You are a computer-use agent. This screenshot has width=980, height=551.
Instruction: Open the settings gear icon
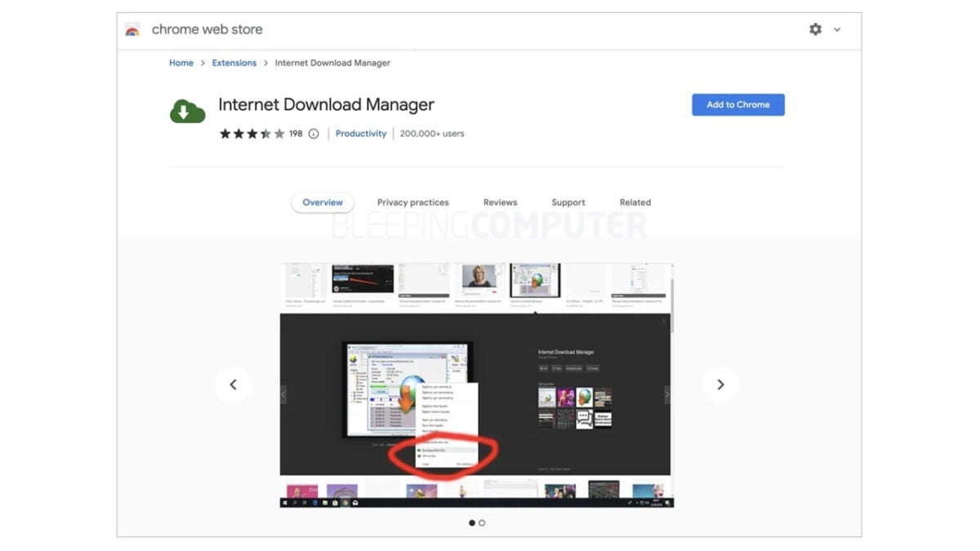coord(815,29)
